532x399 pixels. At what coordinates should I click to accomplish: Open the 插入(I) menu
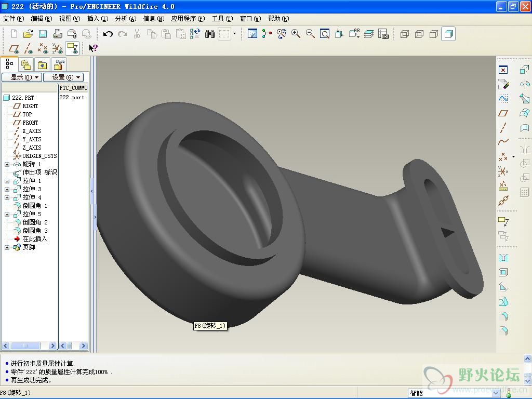[98, 19]
